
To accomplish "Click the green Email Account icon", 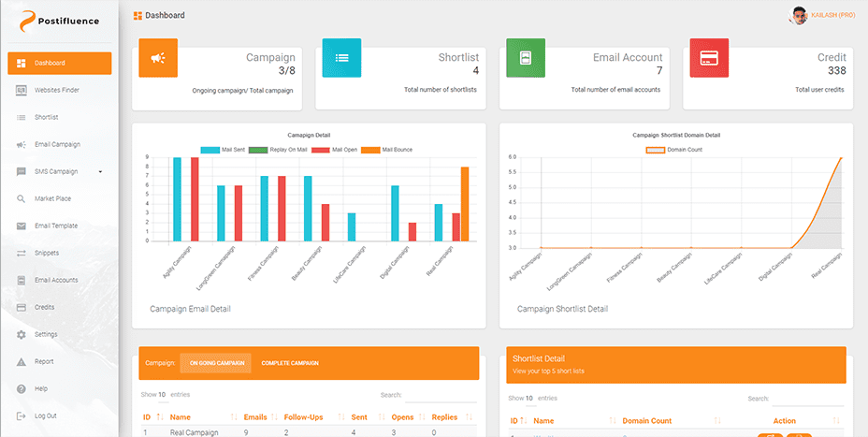I will point(525,58).
